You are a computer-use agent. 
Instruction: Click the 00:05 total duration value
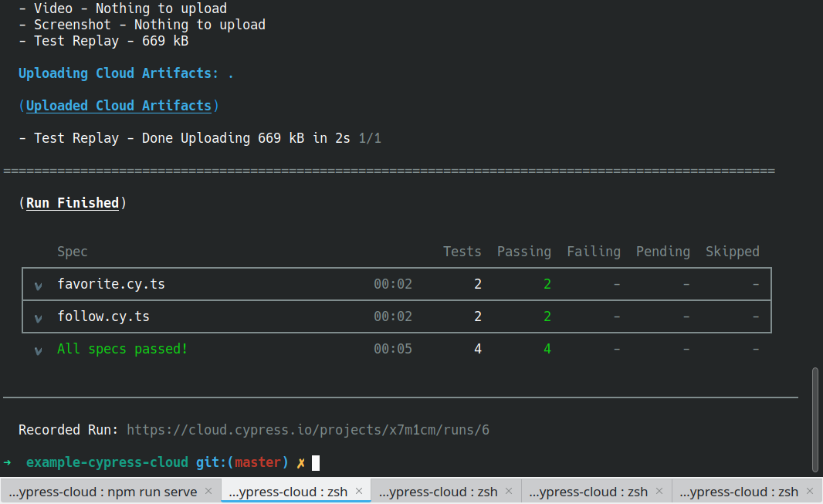pyautogui.click(x=393, y=349)
